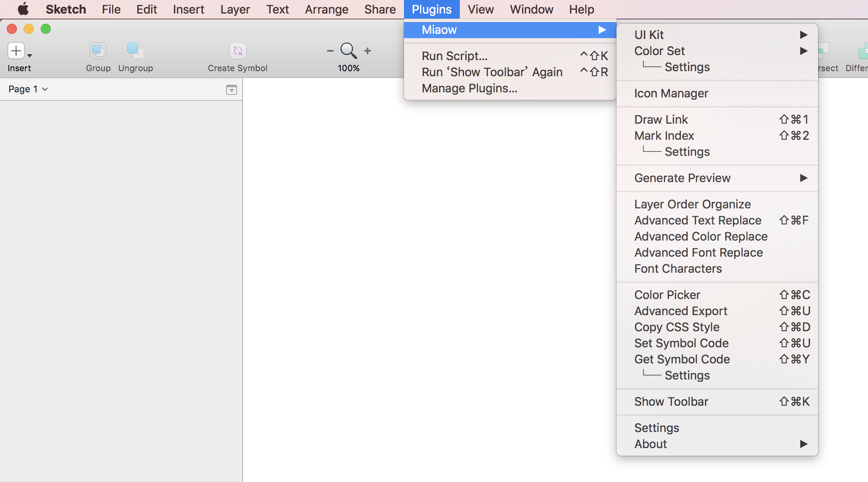Select Icon Manager menu entry
Viewport: 868px width, 482px height.
coord(671,93)
